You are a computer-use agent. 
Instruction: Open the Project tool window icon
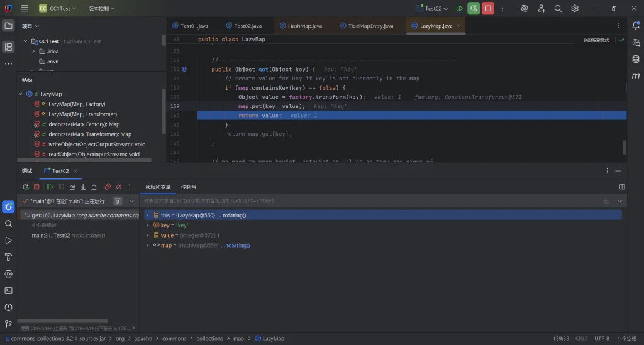click(8, 26)
